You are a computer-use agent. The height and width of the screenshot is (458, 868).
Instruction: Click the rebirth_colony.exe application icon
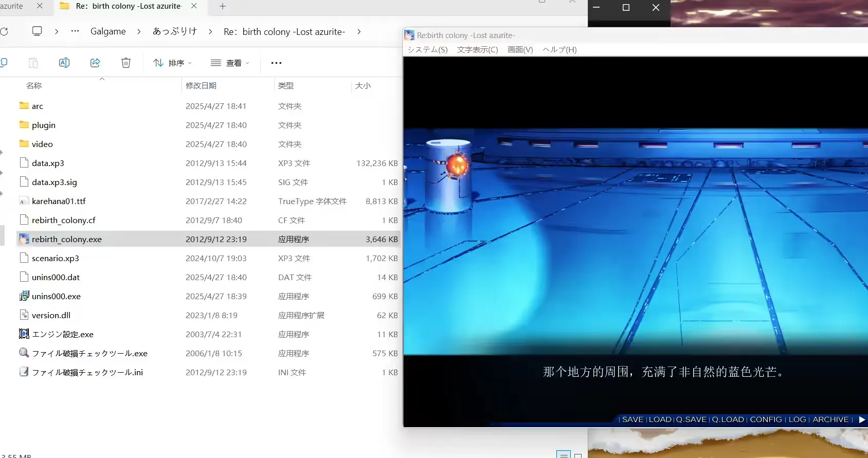coord(24,239)
